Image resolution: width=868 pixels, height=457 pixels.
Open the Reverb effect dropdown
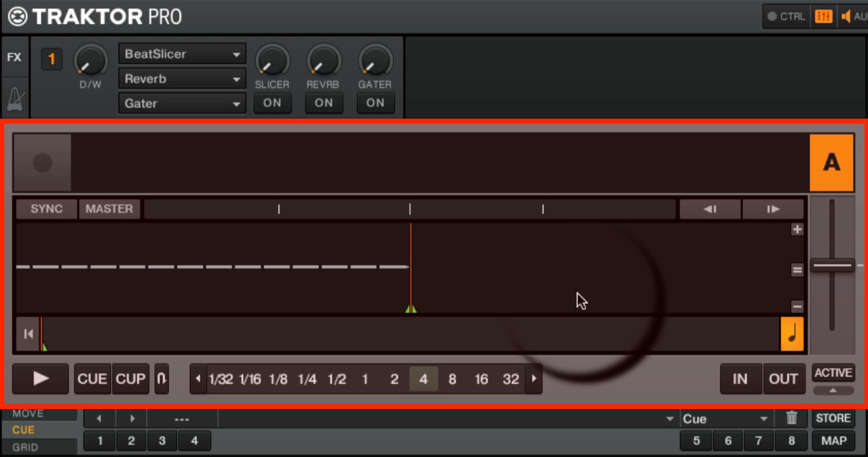(182, 79)
